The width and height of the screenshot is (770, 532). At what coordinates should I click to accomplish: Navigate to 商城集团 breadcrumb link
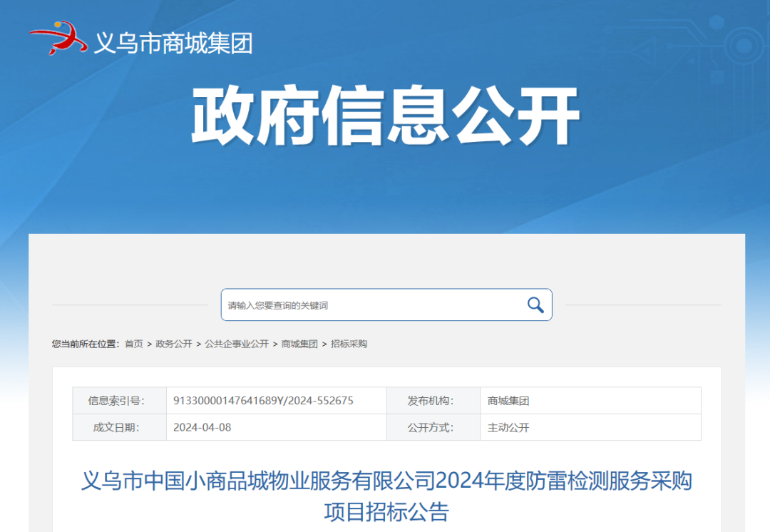(299, 344)
